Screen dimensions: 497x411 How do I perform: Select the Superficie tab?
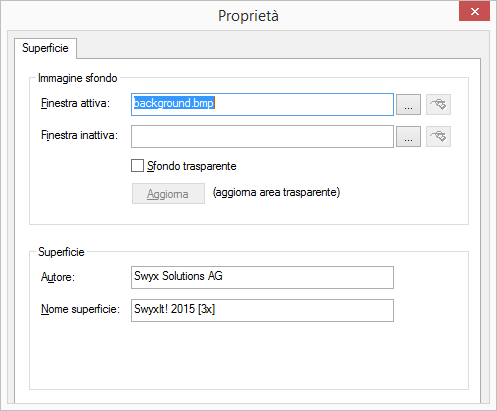coord(45,48)
